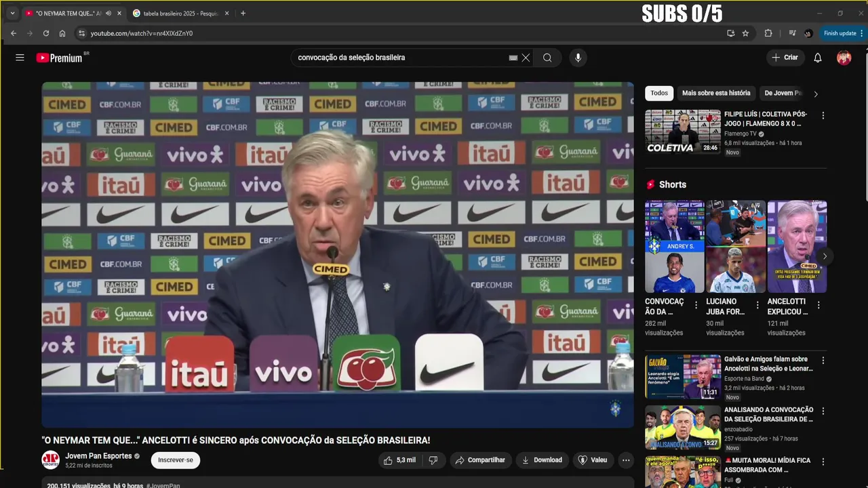Switch to the tabela brasileiro 2025 tab
Viewport: 868px width, 488px height.
pyautogui.click(x=181, y=13)
